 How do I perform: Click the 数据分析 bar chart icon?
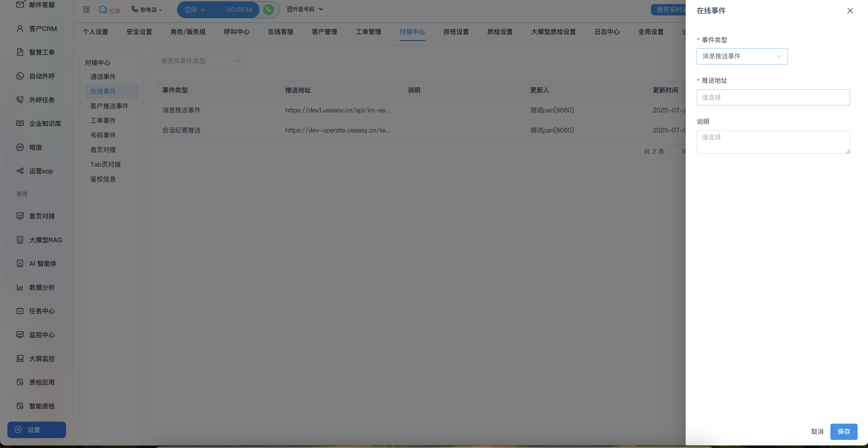tap(20, 287)
